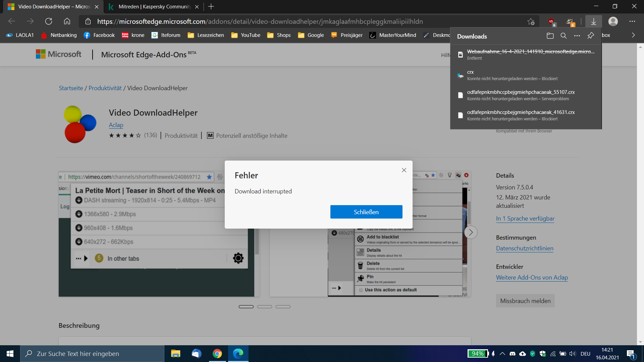Click the browser refresh button

49,21
